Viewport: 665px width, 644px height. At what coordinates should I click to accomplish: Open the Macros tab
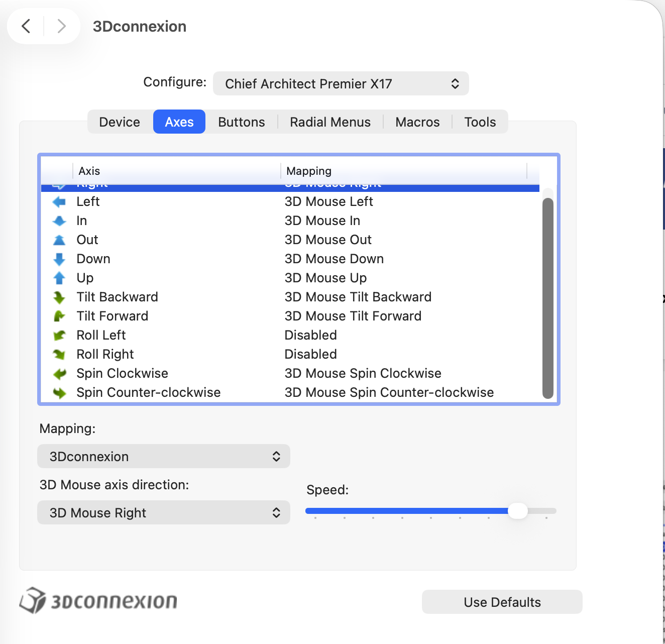tap(417, 122)
